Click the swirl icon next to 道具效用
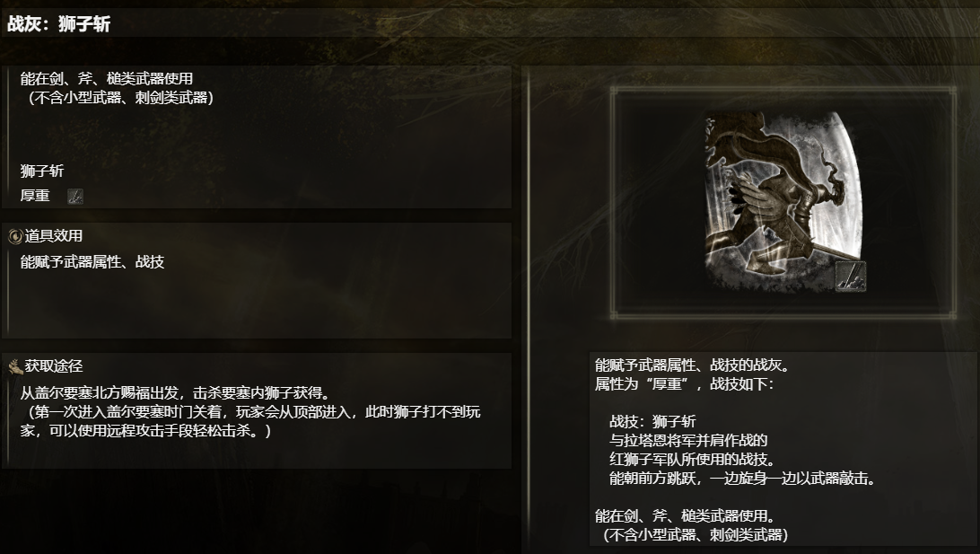Screen dimensions: 980x554 click(x=15, y=236)
